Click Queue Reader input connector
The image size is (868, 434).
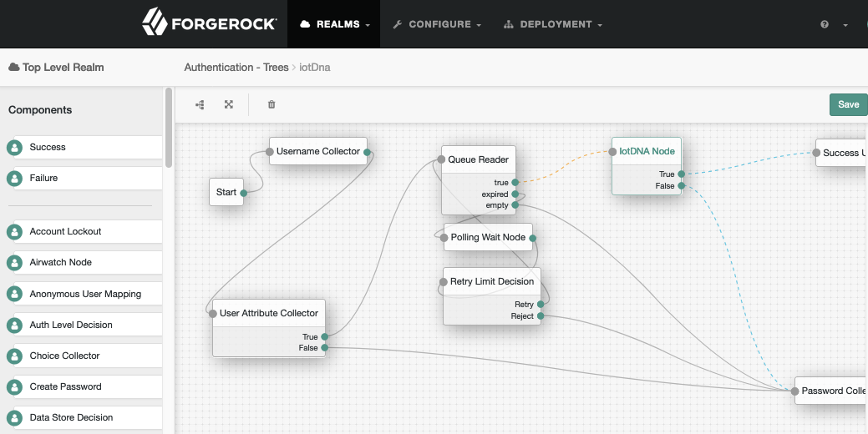(441, 159)
